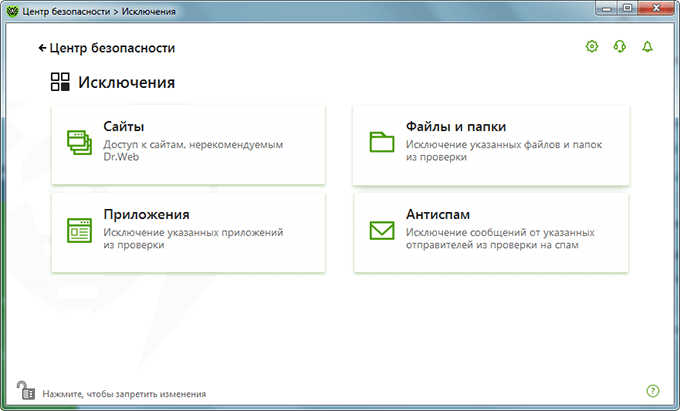This screenshot has height=411, width=680.
Task: Open notifications via the bell icon
Action: point(647,46)
